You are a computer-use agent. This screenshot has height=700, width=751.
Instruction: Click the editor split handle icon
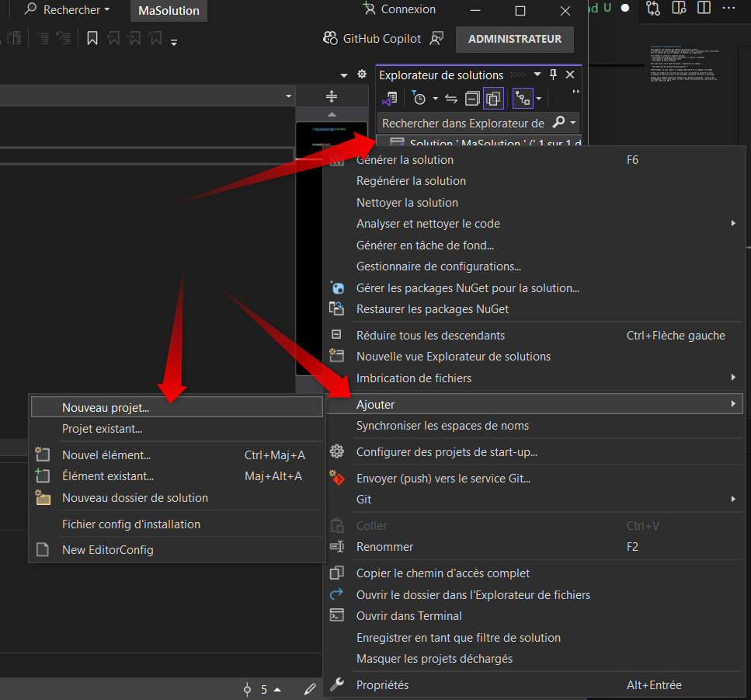332,96
